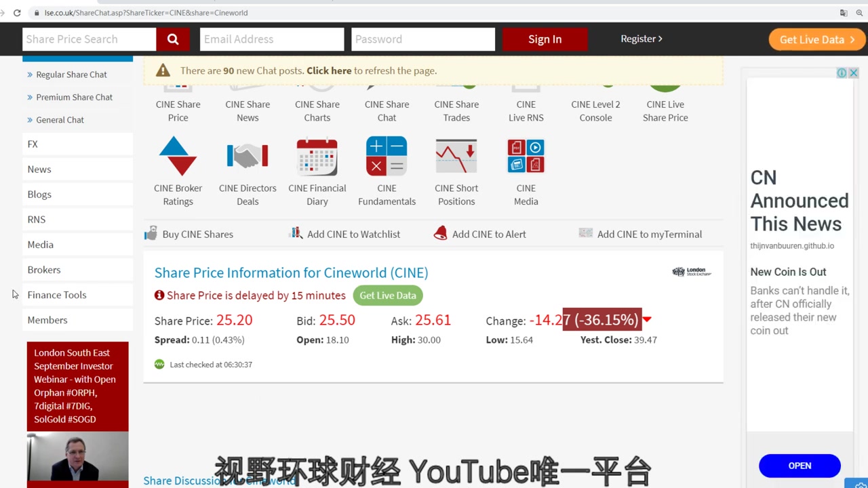Open the Members sidebar menu
The height and width of the screenshot is (488, 868).
coord(77,319)
